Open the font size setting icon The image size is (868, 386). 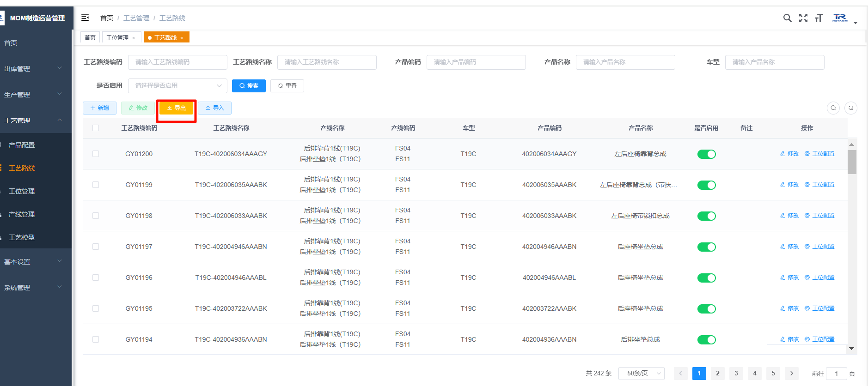click(819, 18)
